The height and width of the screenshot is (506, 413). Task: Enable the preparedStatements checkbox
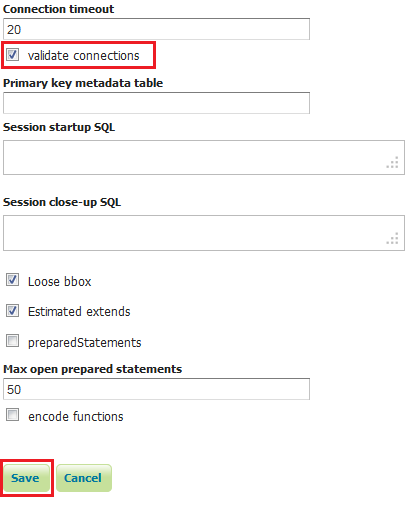tap(13, 341)
